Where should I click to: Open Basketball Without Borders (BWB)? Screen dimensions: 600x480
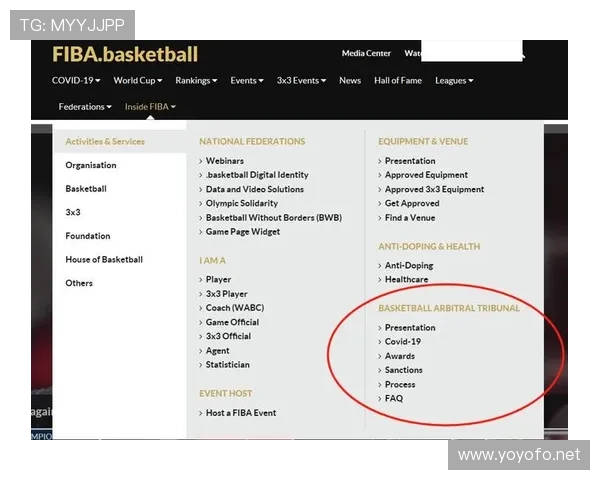pyautogui.click(x=274, y=217)
